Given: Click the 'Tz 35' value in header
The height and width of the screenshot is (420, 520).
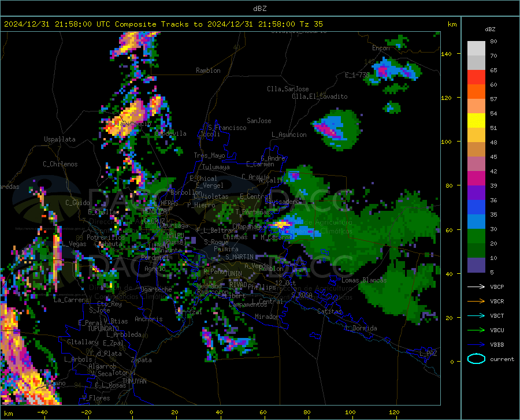Looking at the screenshot, I should click(x=311, y=24).
